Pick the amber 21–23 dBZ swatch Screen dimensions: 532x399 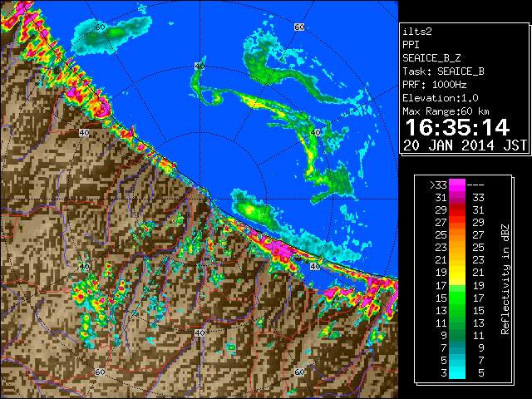457,260
